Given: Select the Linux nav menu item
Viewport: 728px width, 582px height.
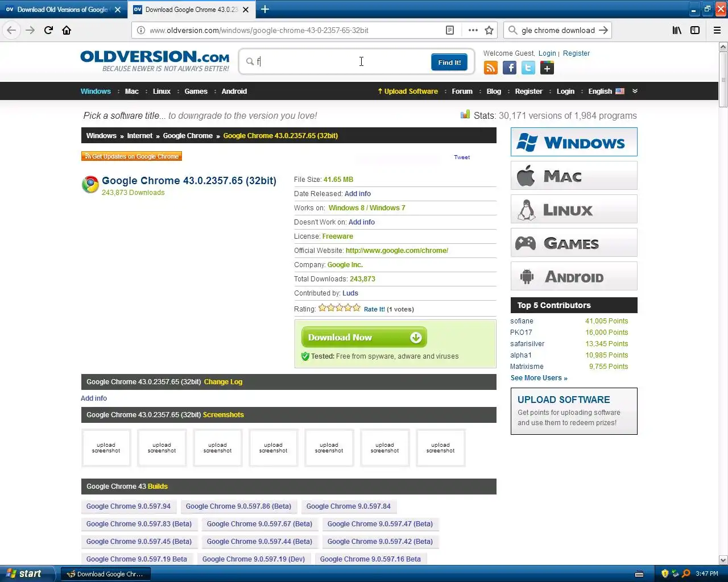Looking at the screenshot, I should 162,91.
